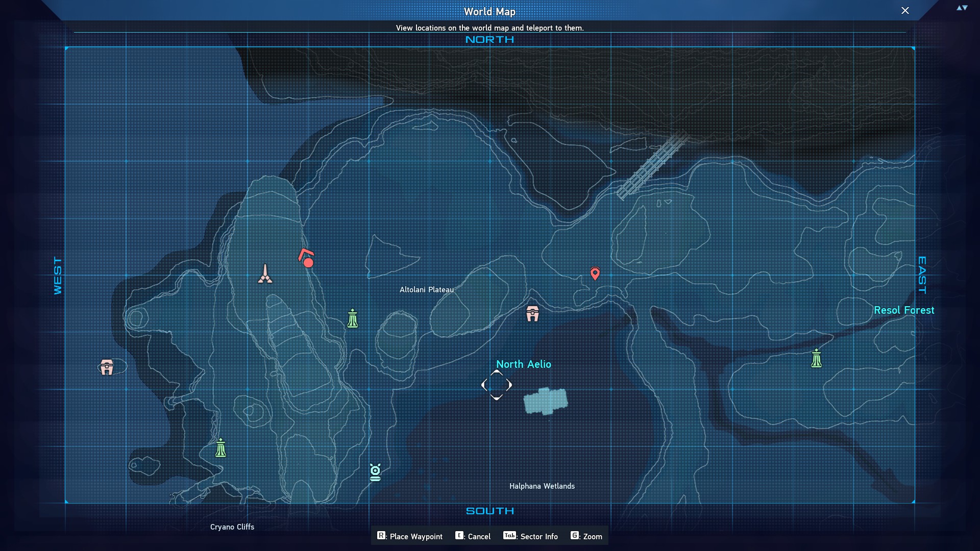The image size is (980, 551).
Task: Select the cocoon icon below Altolani Plateau
Action: pyautogui.click(x=532, y=314)
